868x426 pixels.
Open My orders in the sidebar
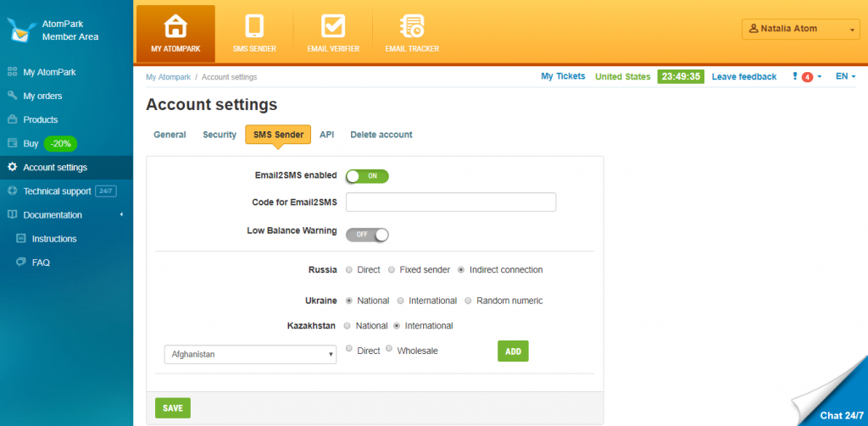coord(42,96)
